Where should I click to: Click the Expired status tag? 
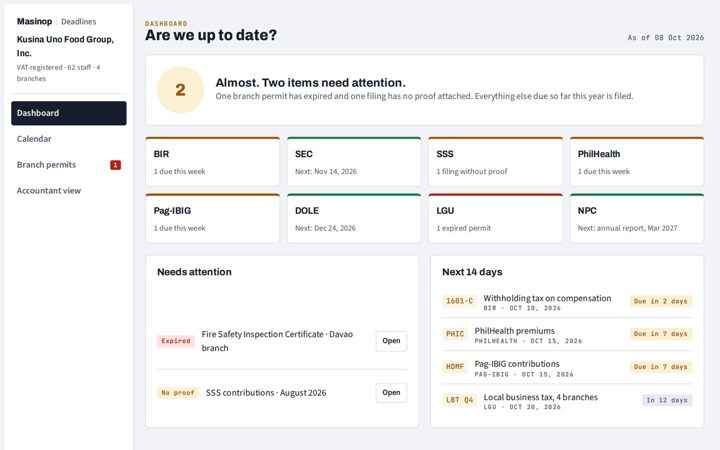(175, 341)
